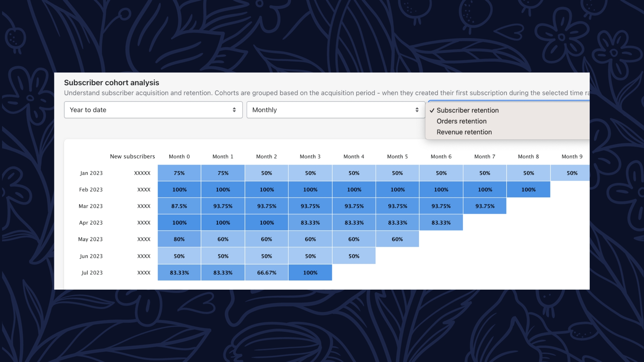The height and width of the screenshot is (362, 644).
Task: Click the stepper arrows on the Monthly selector
Action: coord(417,110)
